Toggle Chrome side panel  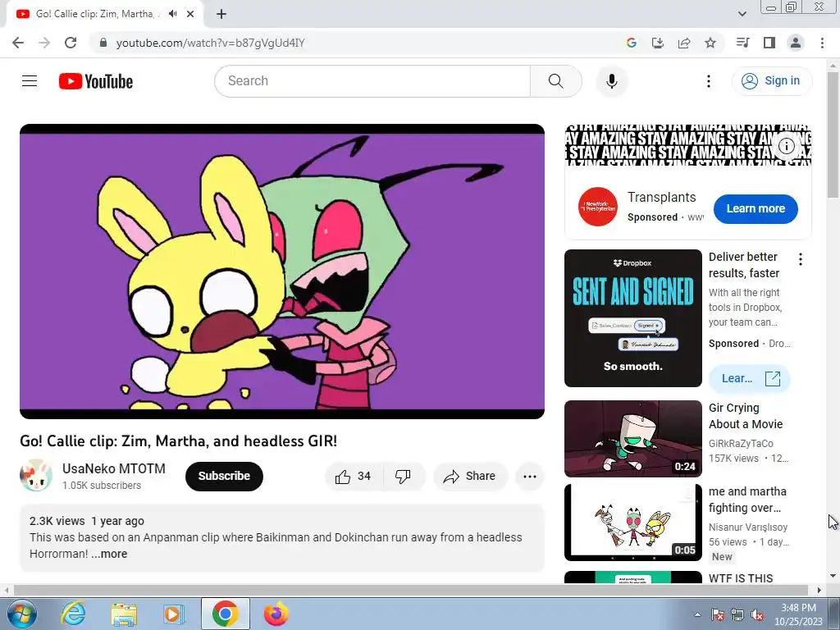[x=769, y=43]
